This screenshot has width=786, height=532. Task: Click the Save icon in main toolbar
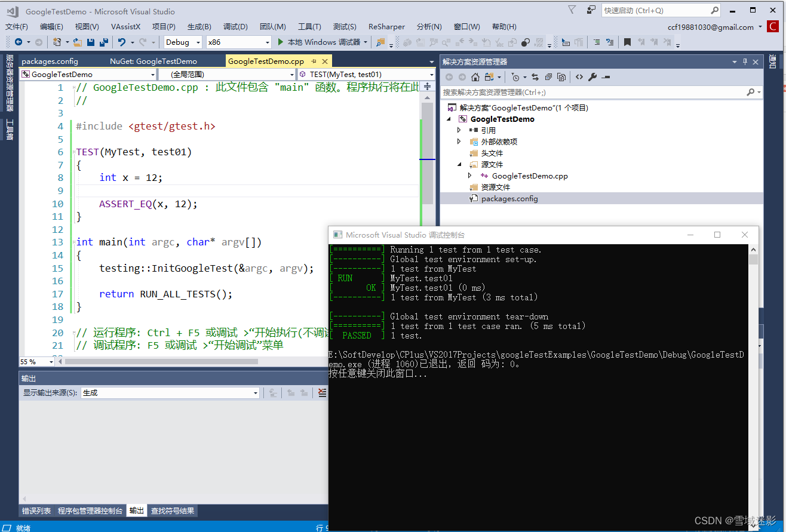point(90,42)
